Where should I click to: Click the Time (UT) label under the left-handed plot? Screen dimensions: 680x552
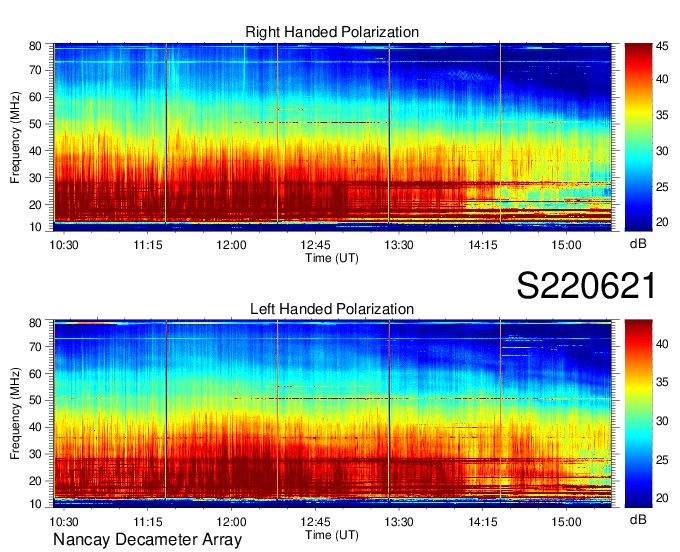[x=332, y=535]
